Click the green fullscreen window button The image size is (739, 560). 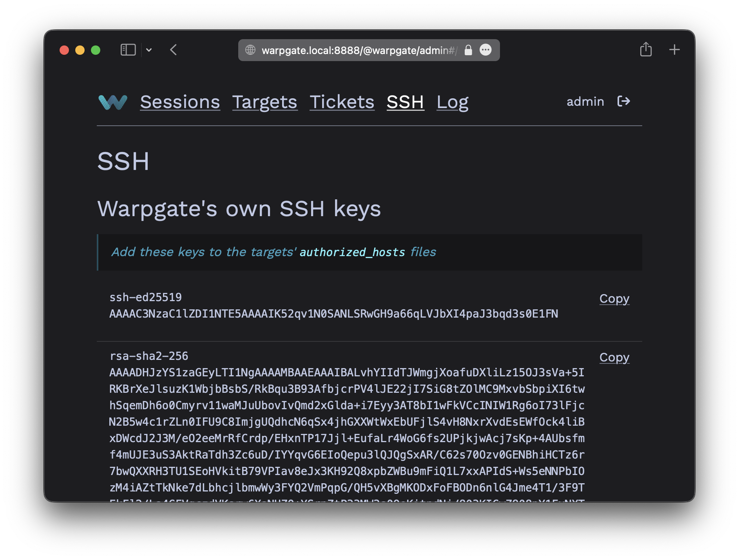coord(96,50)
